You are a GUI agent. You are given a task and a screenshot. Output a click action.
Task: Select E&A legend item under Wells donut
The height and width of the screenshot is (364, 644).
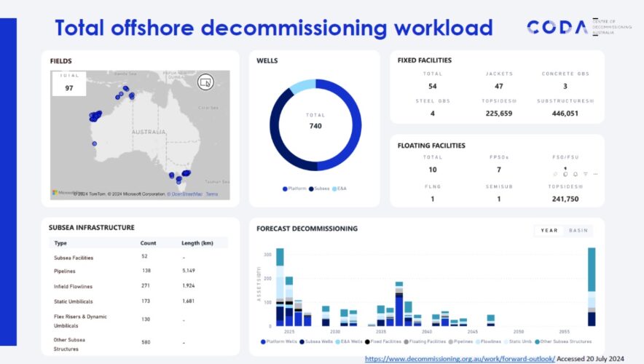coord(339,189)
